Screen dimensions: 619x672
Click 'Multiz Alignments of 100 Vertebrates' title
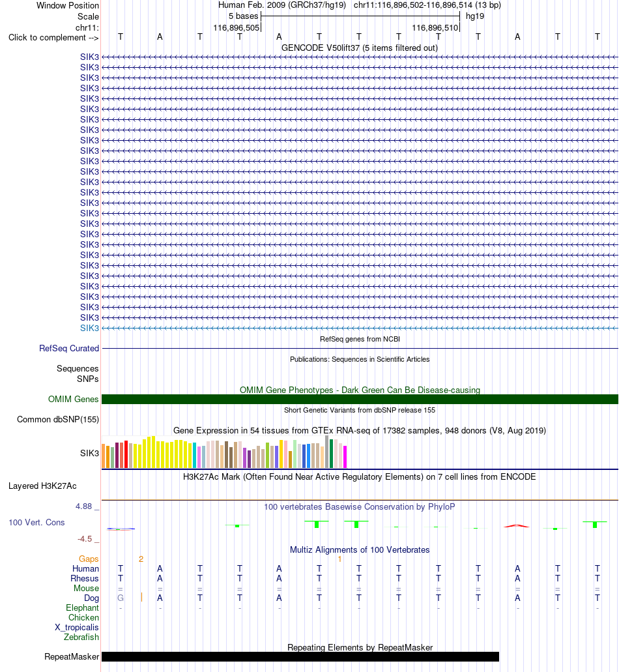(360, 549)
